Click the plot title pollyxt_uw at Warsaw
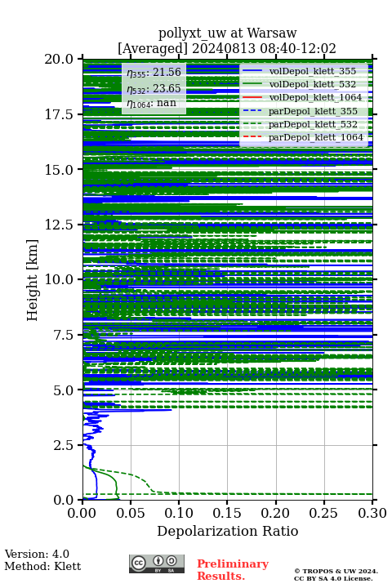Viewport: 392px width, 588px height. 227,33
